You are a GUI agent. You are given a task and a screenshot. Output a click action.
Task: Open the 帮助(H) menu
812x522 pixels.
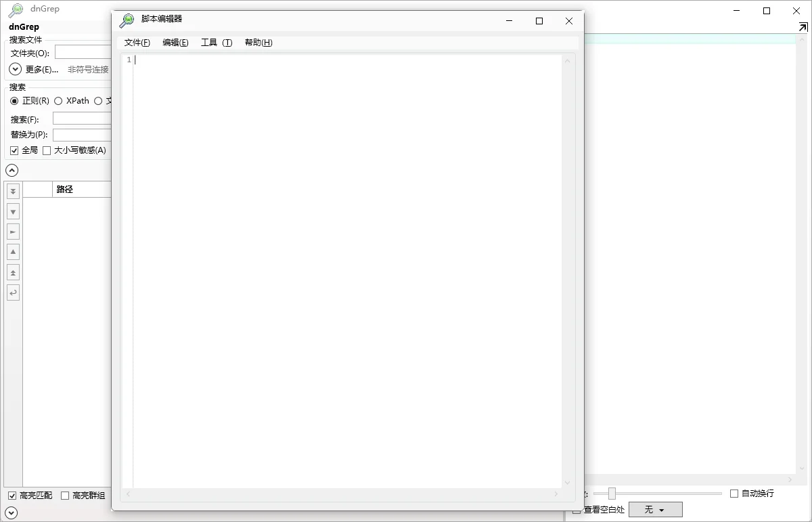pos(258,43)
